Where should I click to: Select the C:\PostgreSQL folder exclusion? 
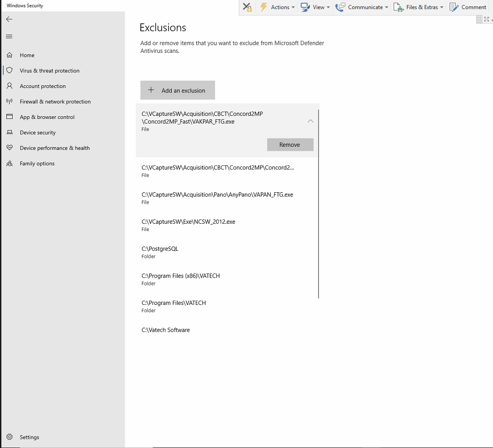click(x=227, y=252)
